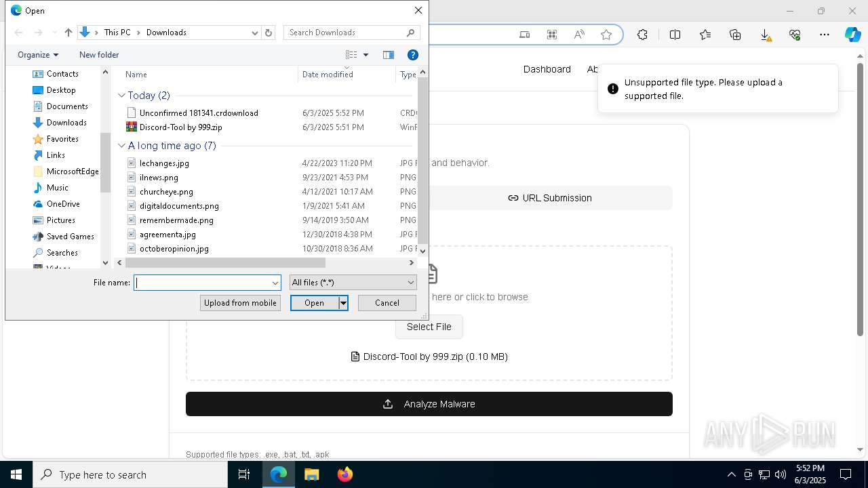
Task: Click the File name input field
Action: coord(203,283)
